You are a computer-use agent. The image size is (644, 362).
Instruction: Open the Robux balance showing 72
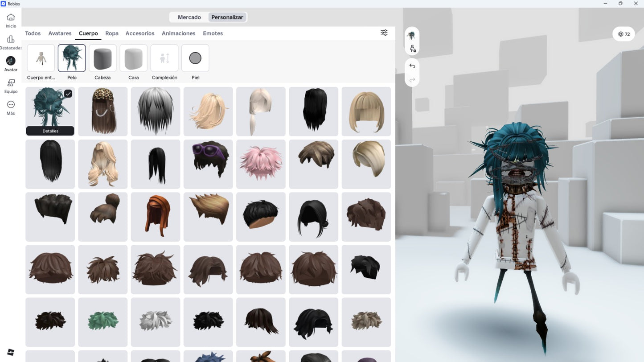623,34
